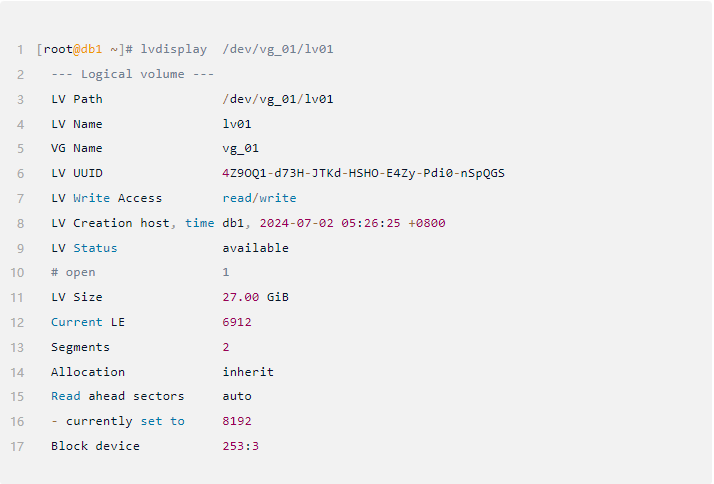Click the "currently set to" value 8192
This screenshot has height=484, width=714.
click(237, 421)
